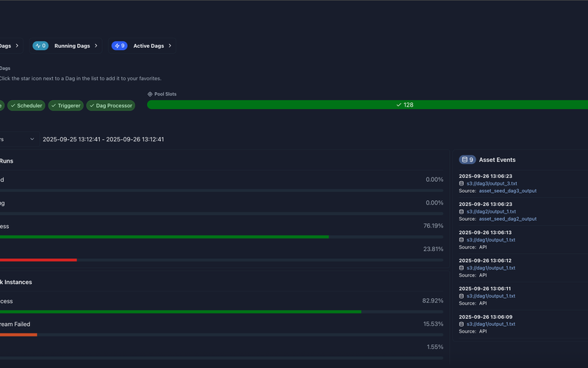Open source link asset_seed_dag3_output
Screen dimensions: 588x368
508,191
